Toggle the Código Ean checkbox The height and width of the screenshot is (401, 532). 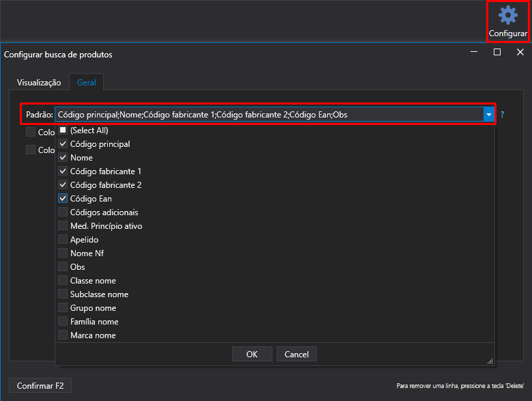point(63,199)
